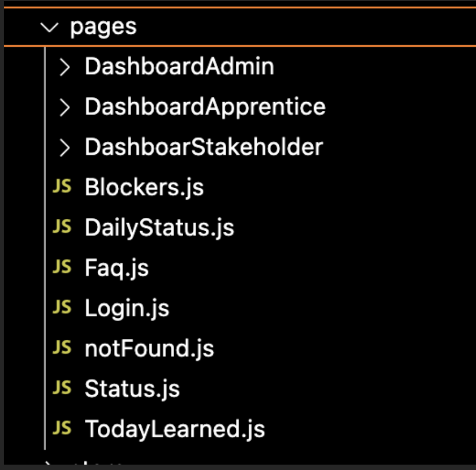Select the DashboardApprentice folder label

(x=205, y=107)
